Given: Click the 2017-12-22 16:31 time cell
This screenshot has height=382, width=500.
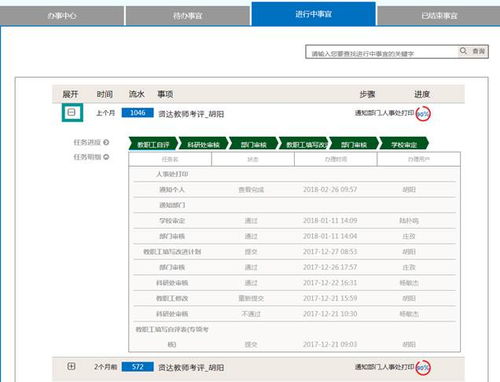Looking at the screenshot, I should click(330, 283).
